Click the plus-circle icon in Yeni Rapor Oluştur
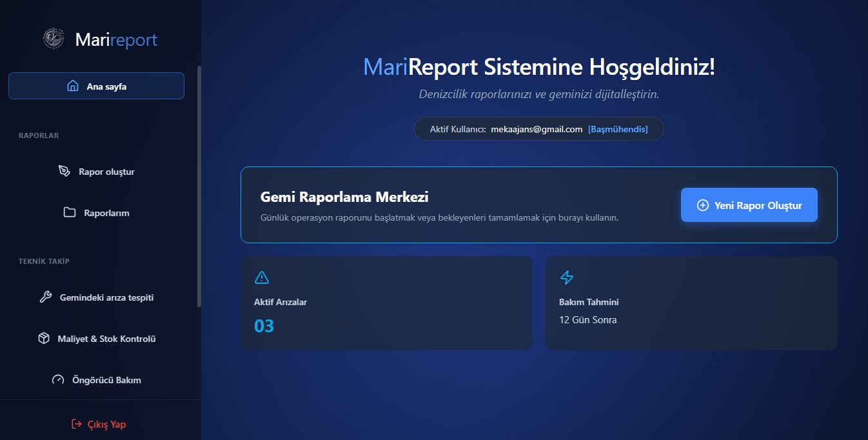The image size is (868, 440). pos(703,205)
